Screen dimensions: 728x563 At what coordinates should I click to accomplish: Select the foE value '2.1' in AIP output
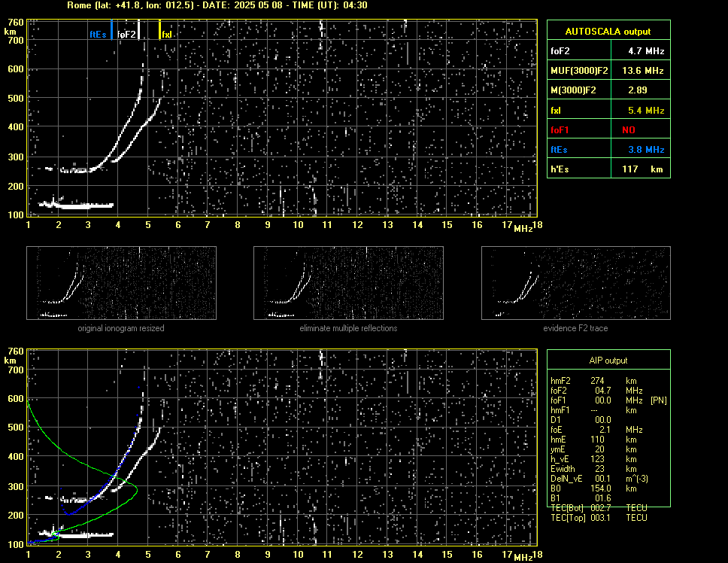tap(605, 430)
